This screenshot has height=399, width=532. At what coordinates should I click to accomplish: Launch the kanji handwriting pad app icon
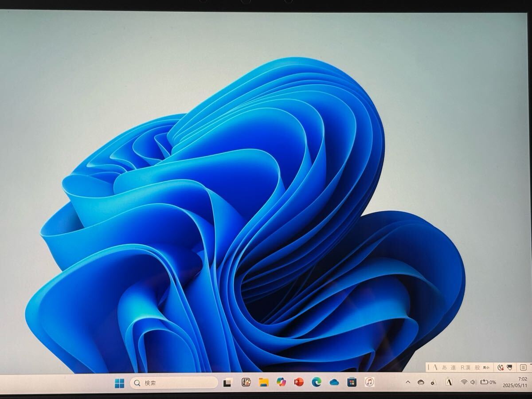[x=246, y=382]
